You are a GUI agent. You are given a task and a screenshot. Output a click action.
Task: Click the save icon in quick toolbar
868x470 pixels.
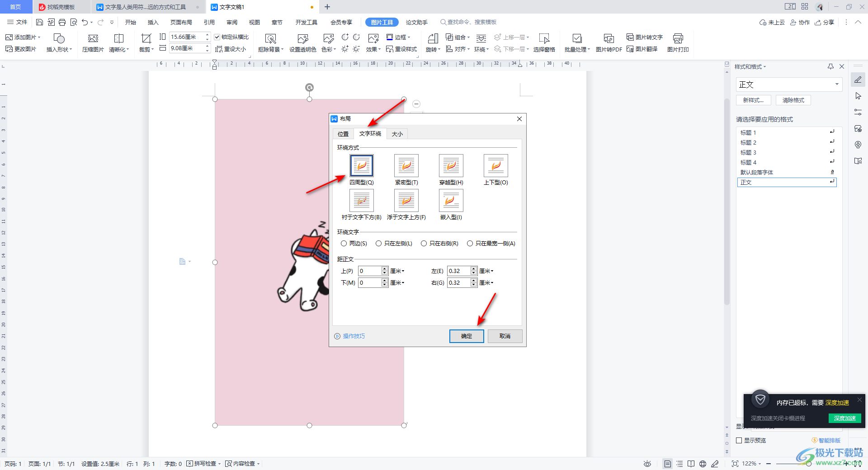click(x=39, y=22)
